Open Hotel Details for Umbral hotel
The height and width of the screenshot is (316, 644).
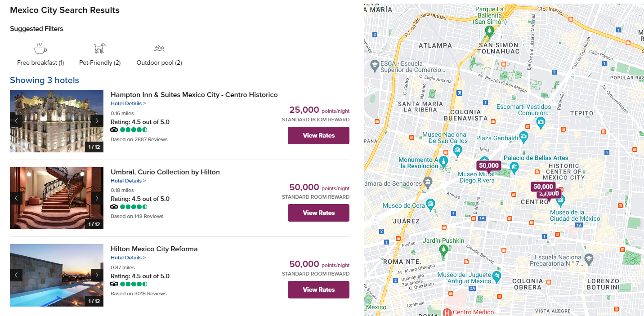[128, 180]
